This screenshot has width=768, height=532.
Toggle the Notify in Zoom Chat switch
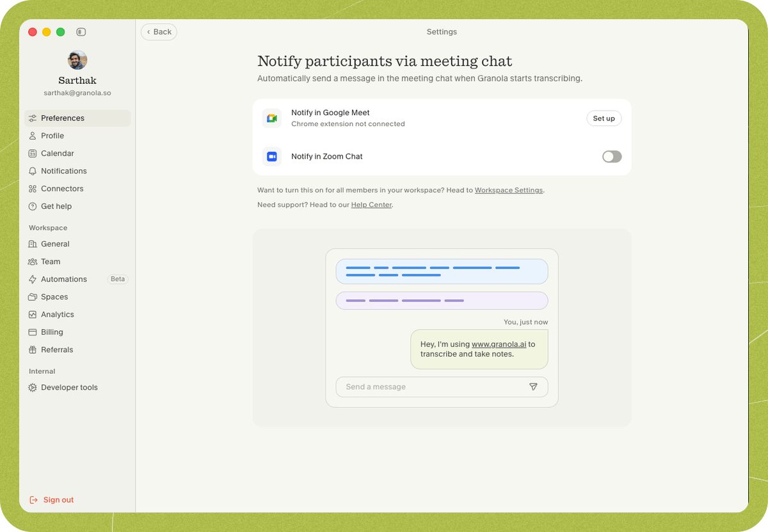(x=612, y=156)
